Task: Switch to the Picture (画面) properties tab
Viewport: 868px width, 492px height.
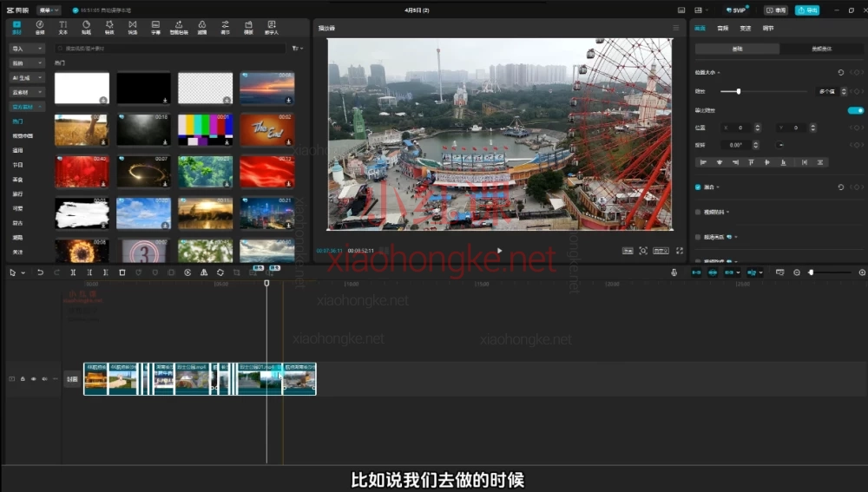Action: coord(700,29)
